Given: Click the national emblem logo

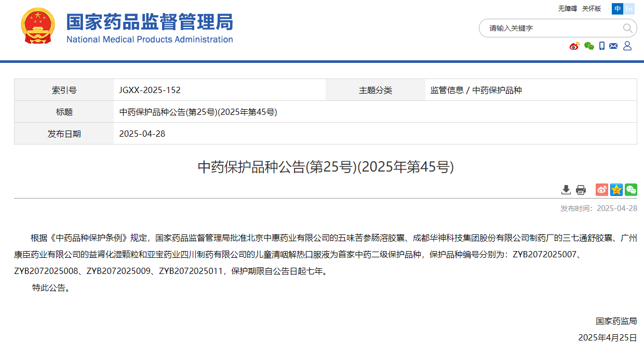Looking at the screenshot, I should tap(37, 26).
